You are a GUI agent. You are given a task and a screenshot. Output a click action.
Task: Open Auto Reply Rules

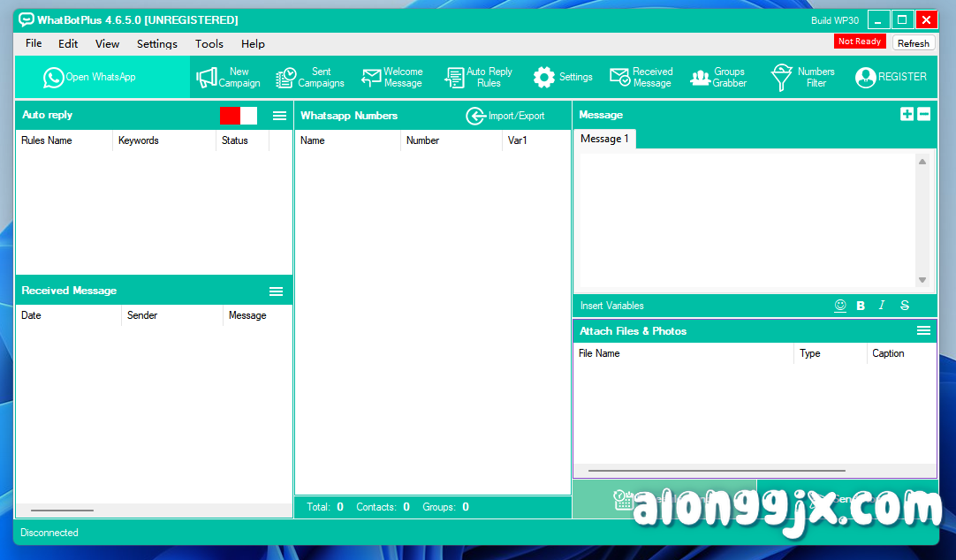[478, 77]
